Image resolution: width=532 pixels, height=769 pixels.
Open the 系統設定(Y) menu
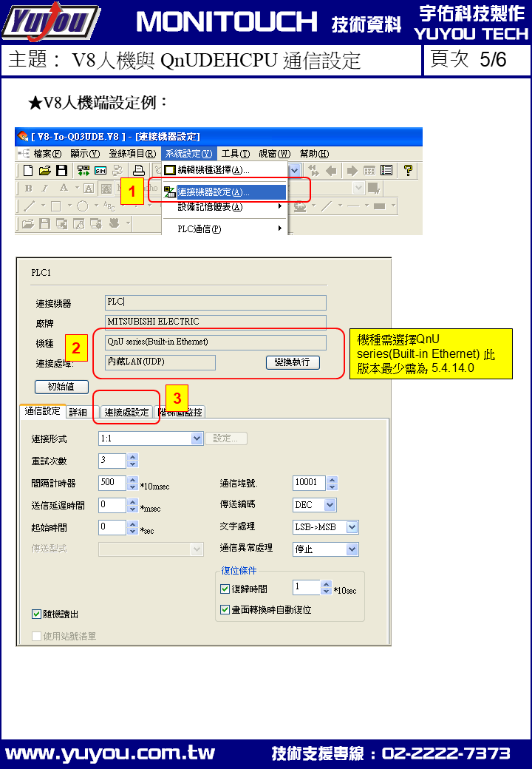pos(188,154)
